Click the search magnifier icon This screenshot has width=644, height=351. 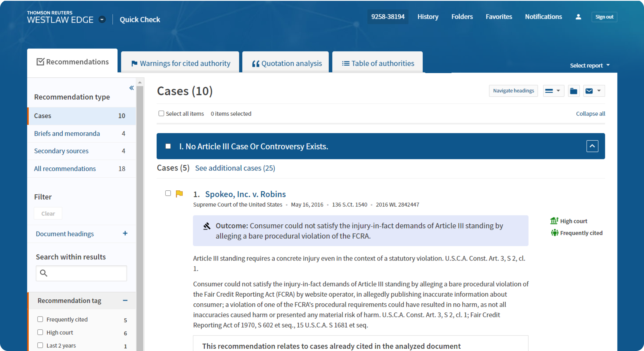(44, 273)
